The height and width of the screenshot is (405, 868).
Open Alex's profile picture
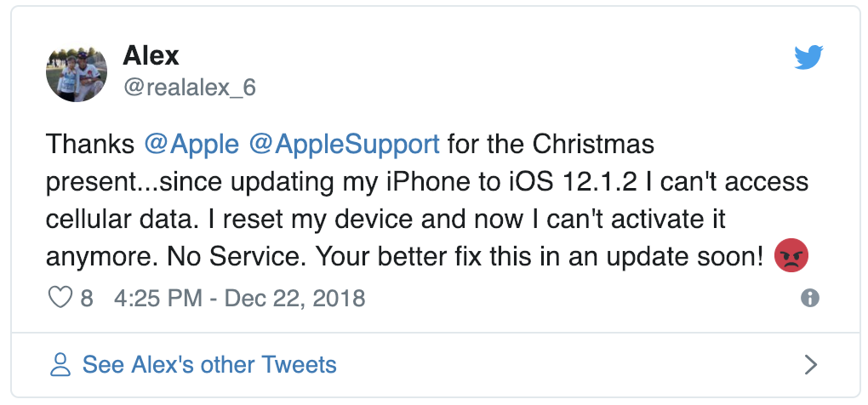77,72
